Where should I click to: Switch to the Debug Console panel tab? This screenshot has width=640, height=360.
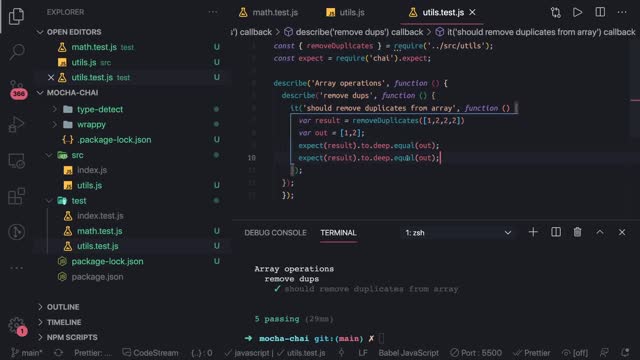point(275,233)
